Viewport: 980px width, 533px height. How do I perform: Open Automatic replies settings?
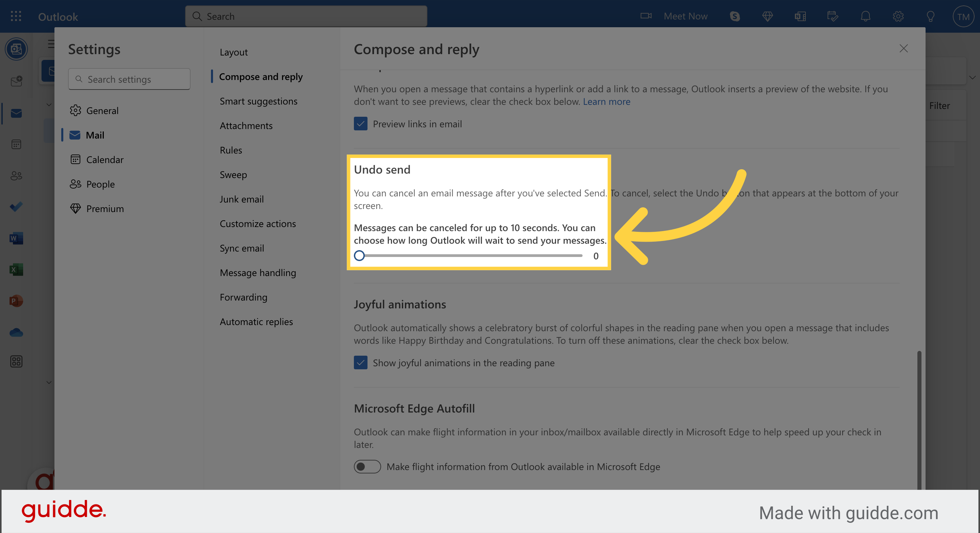click(257, 322)
